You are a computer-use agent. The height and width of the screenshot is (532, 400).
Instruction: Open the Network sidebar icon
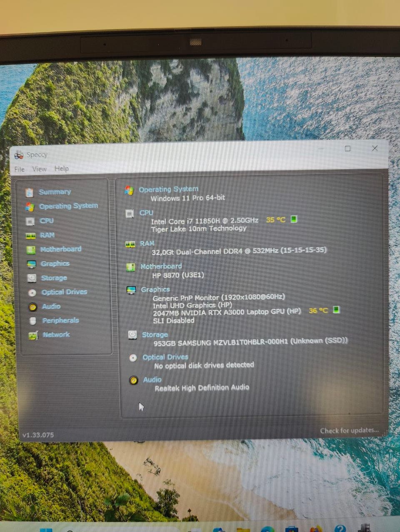tap(33, 336)
